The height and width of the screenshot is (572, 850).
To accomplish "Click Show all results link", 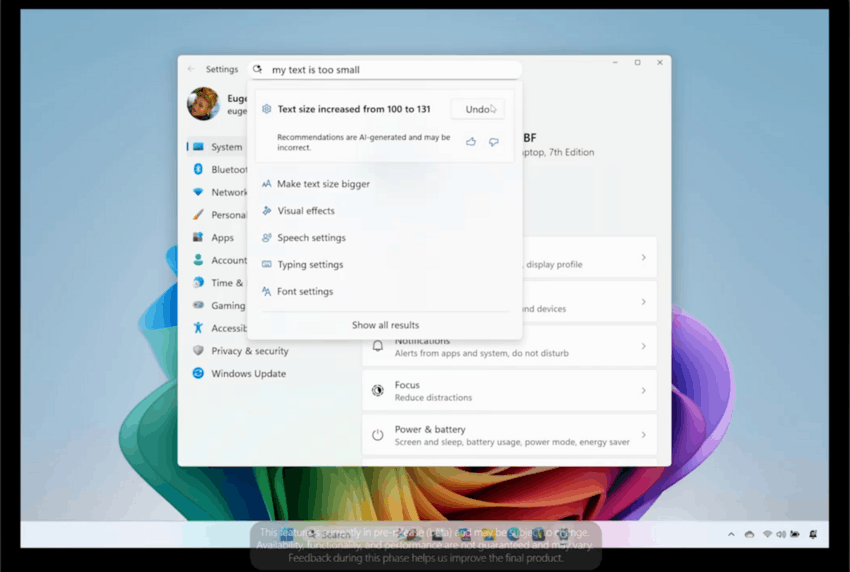I will tap(385, 325).
